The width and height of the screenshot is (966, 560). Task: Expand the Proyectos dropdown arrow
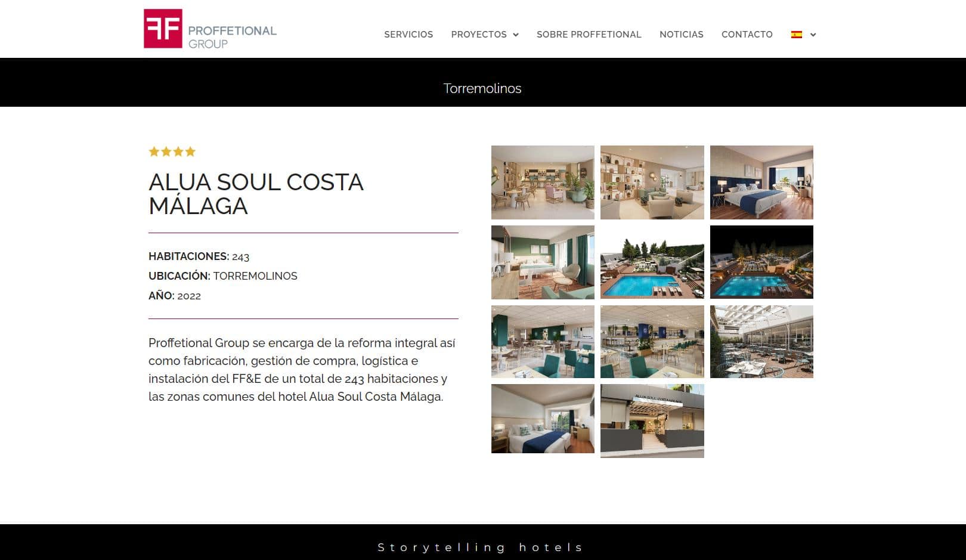(x=516, y=35)
